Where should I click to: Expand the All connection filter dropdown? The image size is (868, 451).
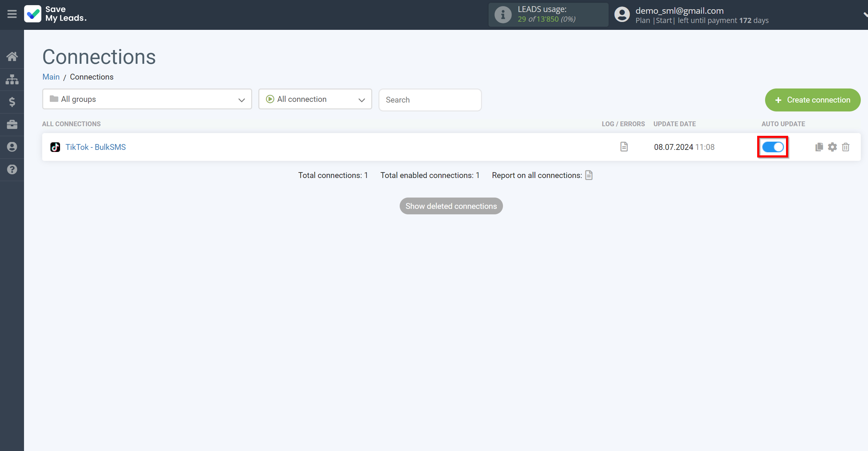coord(315,99)
